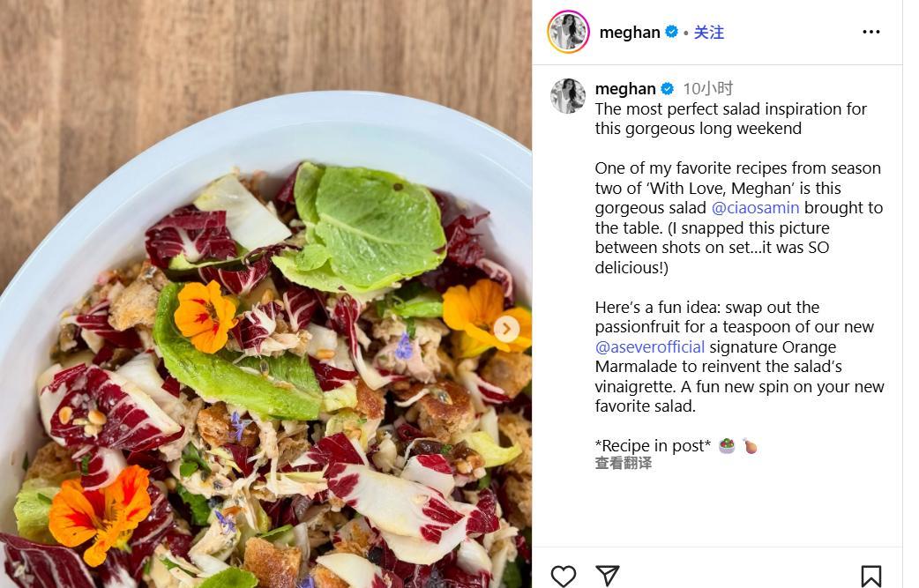Click the salad photo image

click(265, 294)
